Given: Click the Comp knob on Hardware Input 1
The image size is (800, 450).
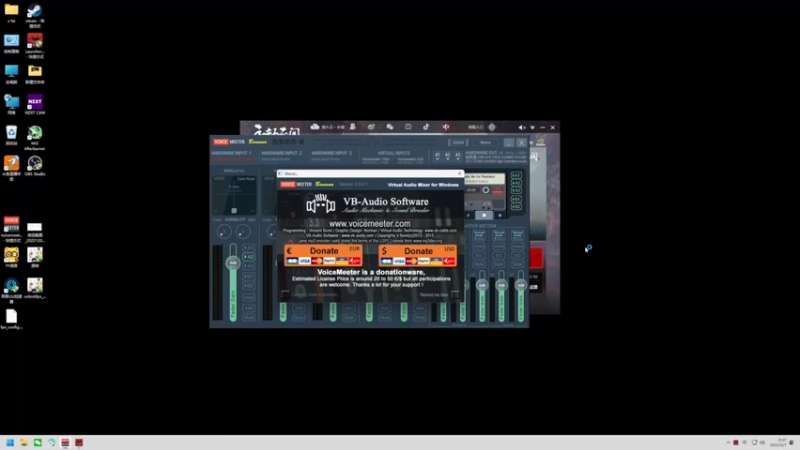Looking at the screenshot, I should pos(224,232).
